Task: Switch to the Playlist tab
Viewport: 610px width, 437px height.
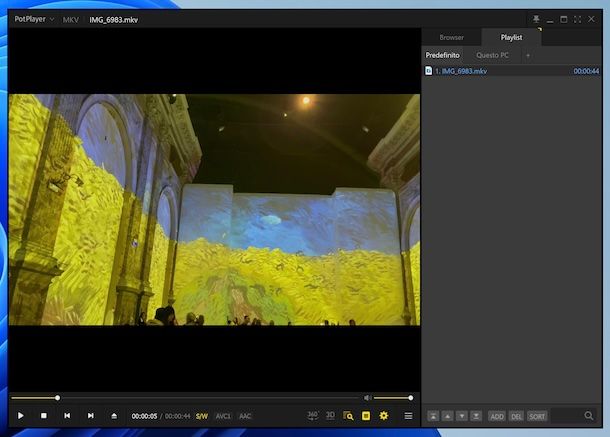Action: click(511, 37)
